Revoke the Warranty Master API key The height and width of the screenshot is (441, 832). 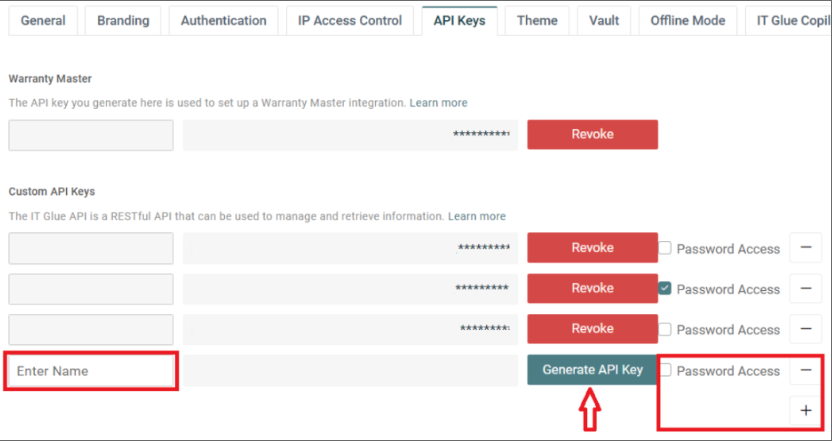tap(592, 134)
